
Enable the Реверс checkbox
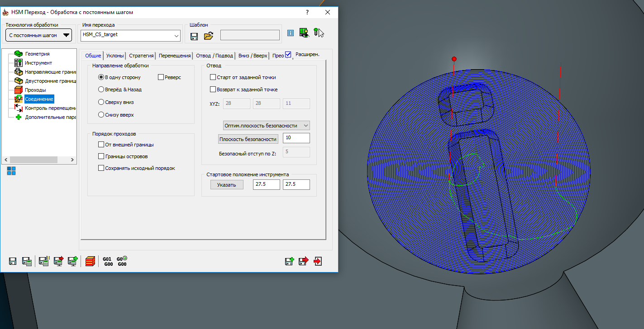point(161,77)
